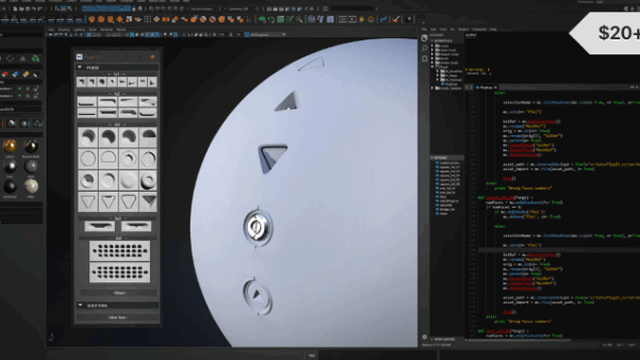Click the settings gear in editor sidebar
Image resolution: width=640 pixels, height=360 pixels.
pos(424,337)
